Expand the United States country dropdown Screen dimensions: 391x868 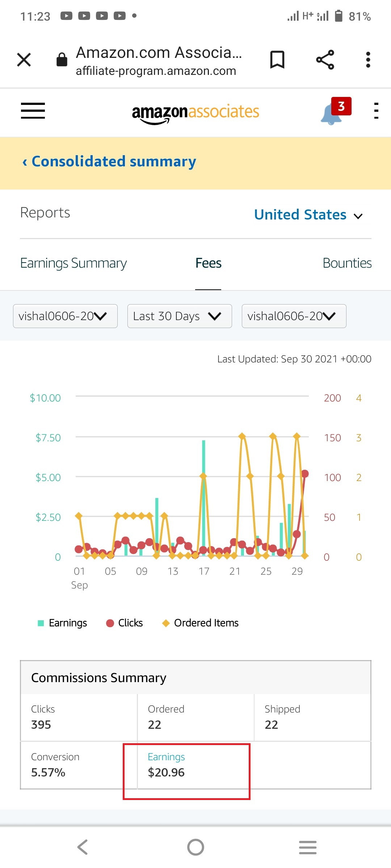[308, 215]
